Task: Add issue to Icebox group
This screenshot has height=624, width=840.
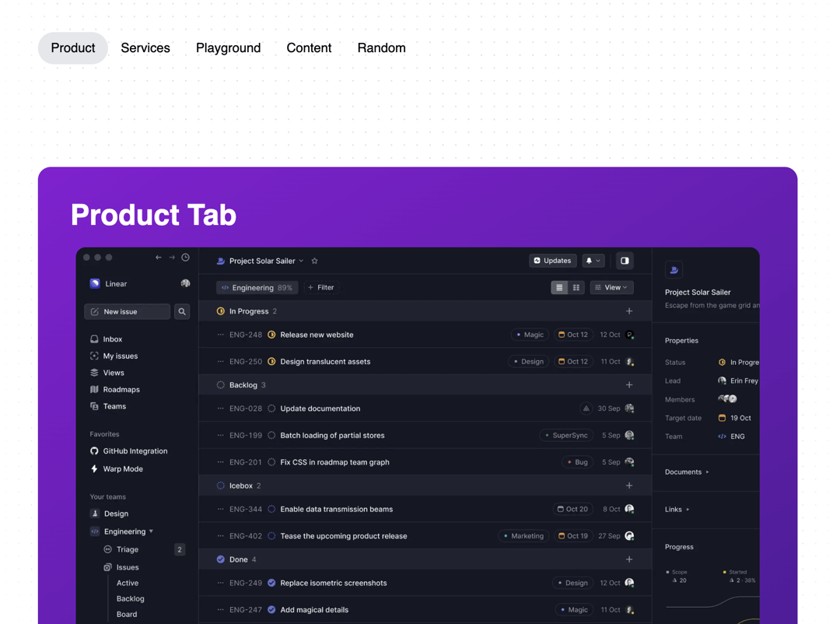Action: point(629,486)
